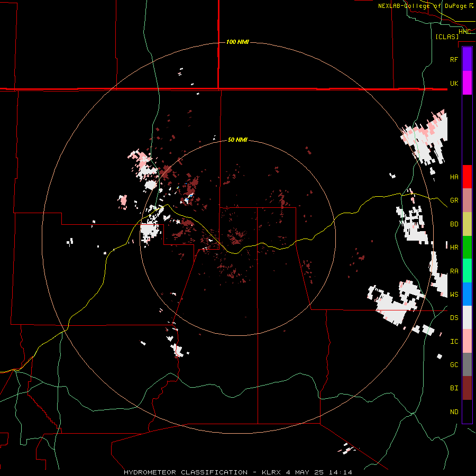Click the IC legend label

tap(454, 342)
